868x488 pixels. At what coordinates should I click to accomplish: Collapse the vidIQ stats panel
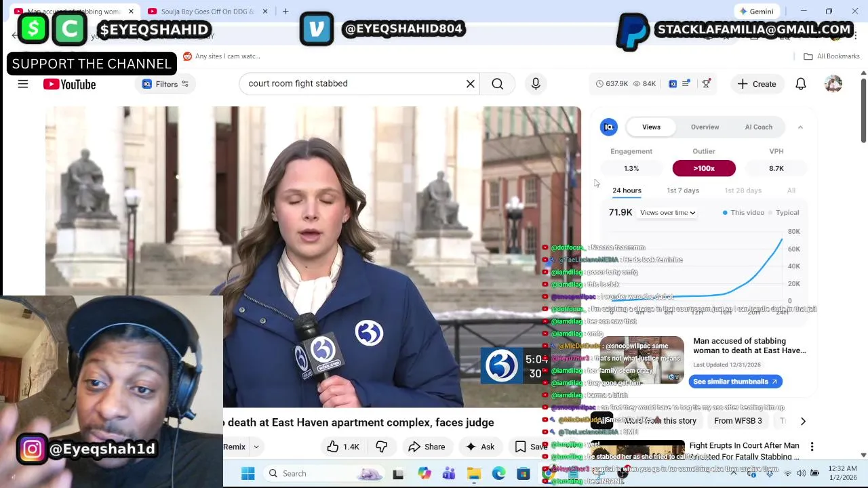pyautogui.click(x=800, y=127)
